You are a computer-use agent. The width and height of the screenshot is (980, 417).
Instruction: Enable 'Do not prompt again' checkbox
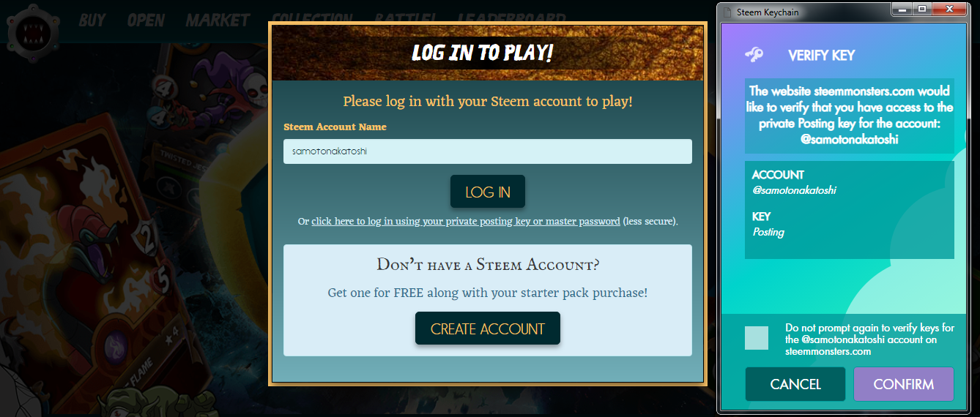point(757,338)
